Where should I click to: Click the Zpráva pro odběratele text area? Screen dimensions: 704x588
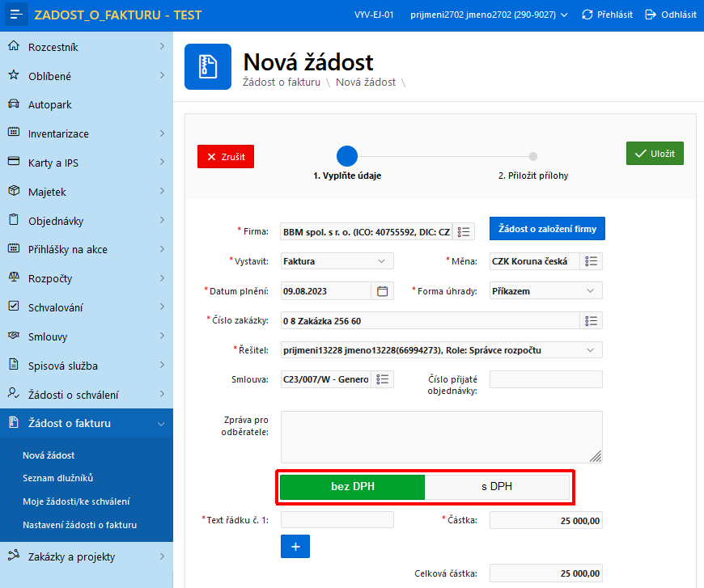coord(442,438)
